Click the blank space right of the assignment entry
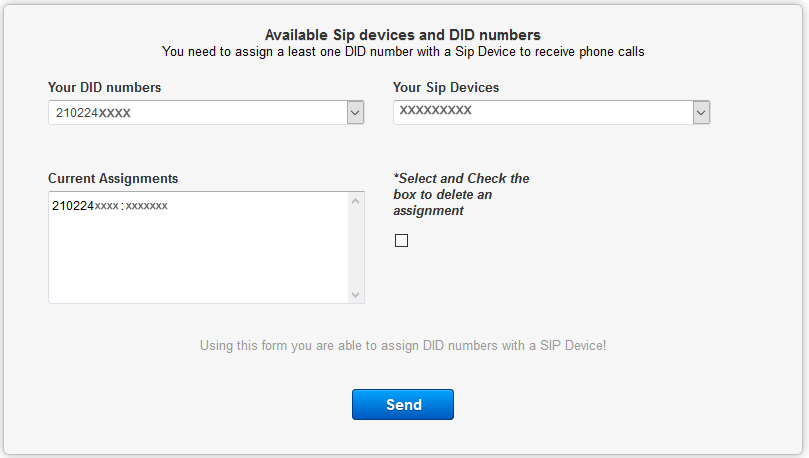 260,206
